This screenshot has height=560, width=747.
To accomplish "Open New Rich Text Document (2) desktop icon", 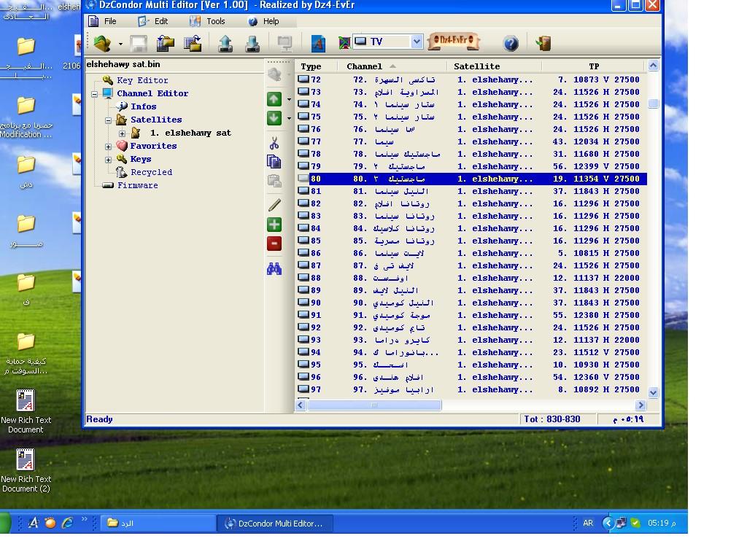I will click(26, 470).
